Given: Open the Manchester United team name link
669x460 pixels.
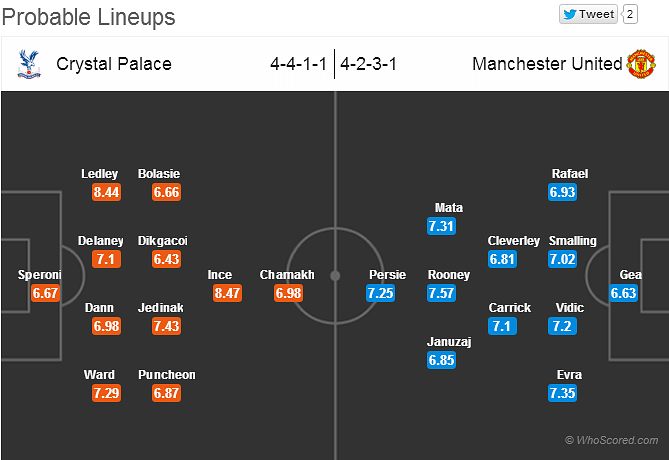Looking at the screenshot, I should click(547, 64).
